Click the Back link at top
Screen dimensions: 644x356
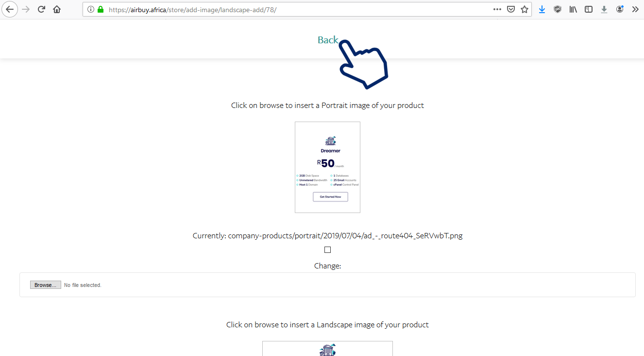(328, 40)
